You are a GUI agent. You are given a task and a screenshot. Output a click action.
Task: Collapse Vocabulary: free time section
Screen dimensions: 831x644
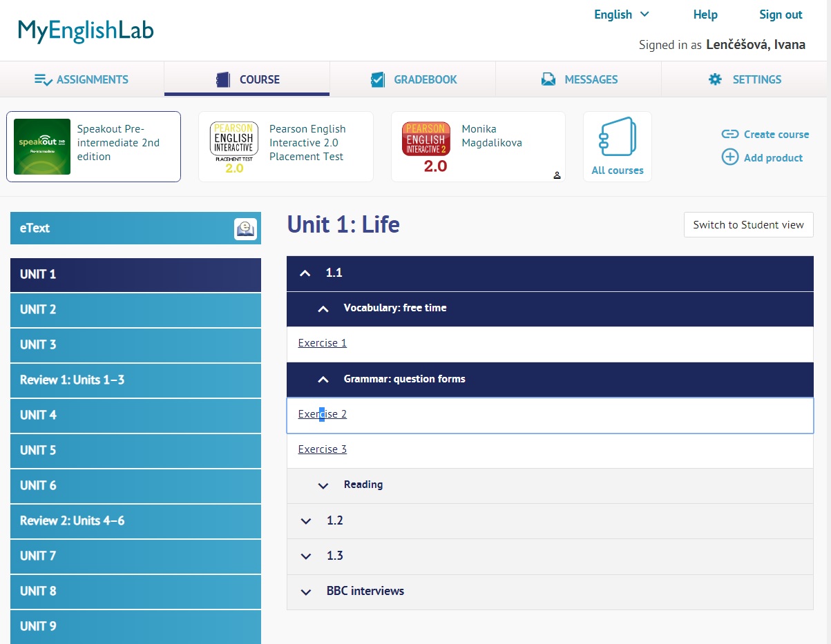[323, 309]
